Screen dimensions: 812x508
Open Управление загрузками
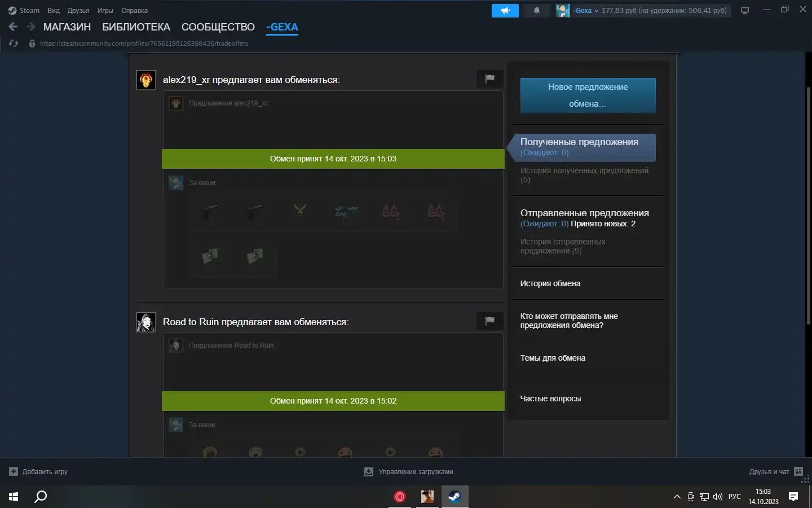coord(409,472)
